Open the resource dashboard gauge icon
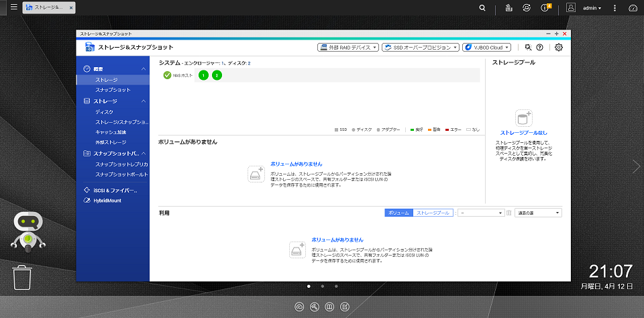This screenshot has height=318, width=644. coord(633,8)
